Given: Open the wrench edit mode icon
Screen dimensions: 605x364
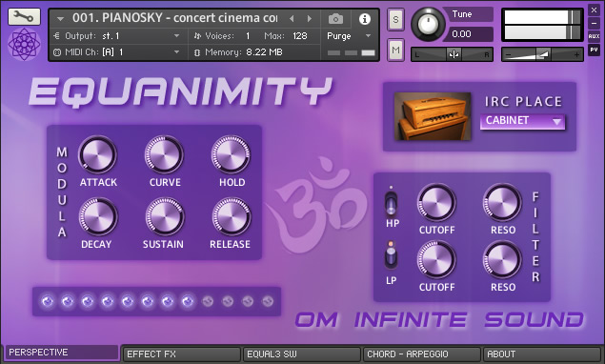Looking at the screenshot, I should tap(24, 16).
